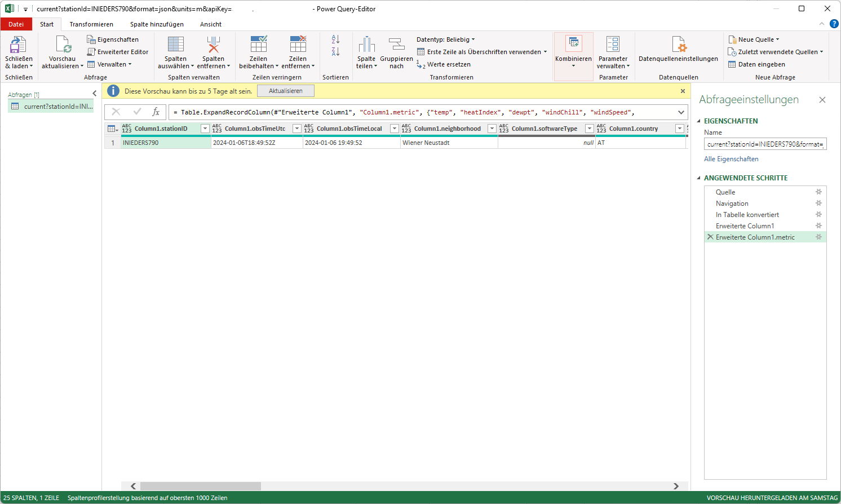Select the Wiener Neustadt cell

pyautogui.click(x=449, y=143)
